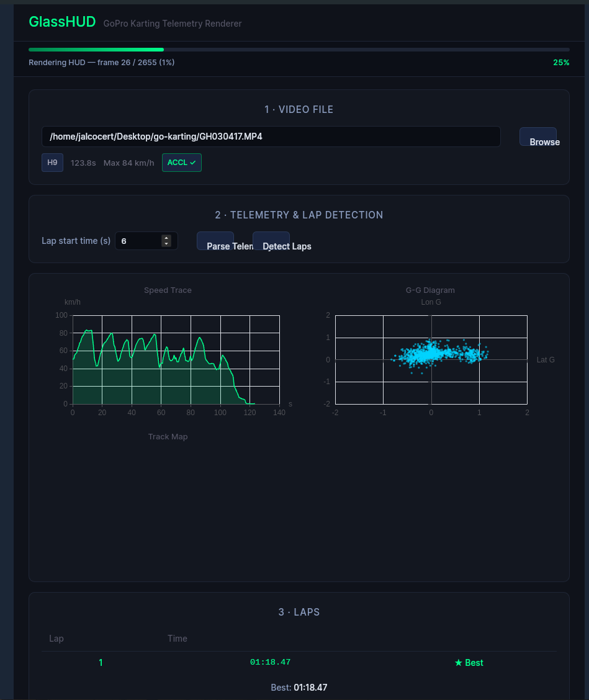Click the 123.8s duration label
The width and height of the screenshot is (589, 700).
(83, 163)
